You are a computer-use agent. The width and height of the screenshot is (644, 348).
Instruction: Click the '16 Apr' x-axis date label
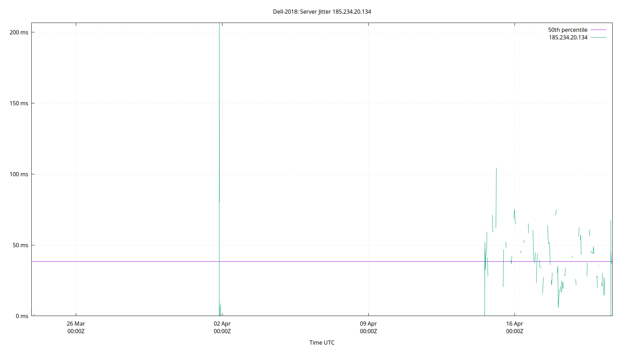point(515,324)
